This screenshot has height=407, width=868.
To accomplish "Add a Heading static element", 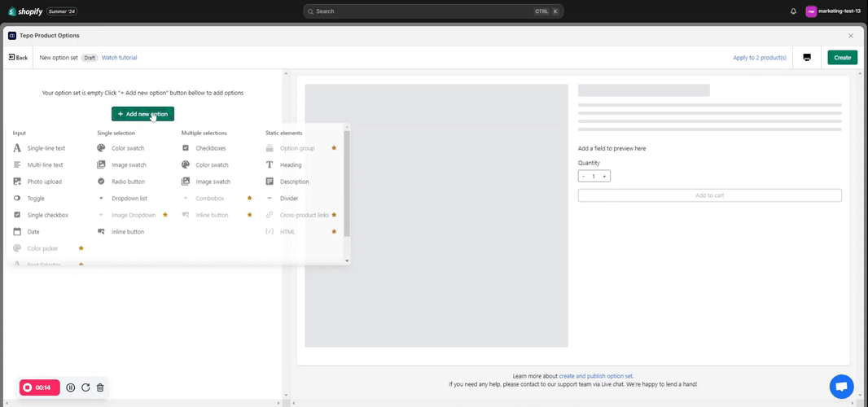I will coord(283,165).
